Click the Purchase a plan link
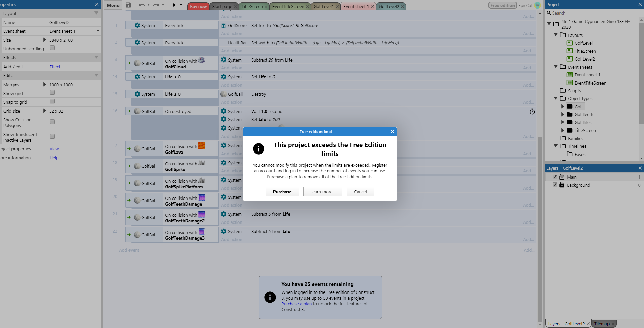Image resolution: width=644 pixels, height=328 pixels. (296, 304)
